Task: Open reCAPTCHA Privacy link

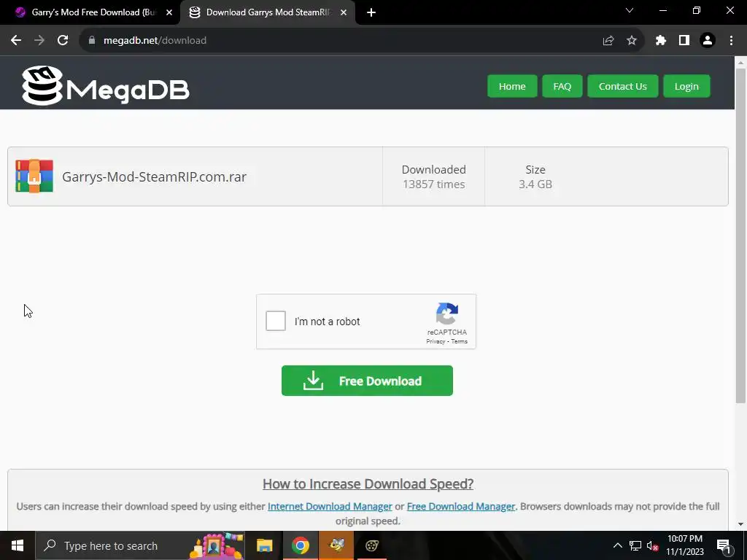Action: click(436, 341)
